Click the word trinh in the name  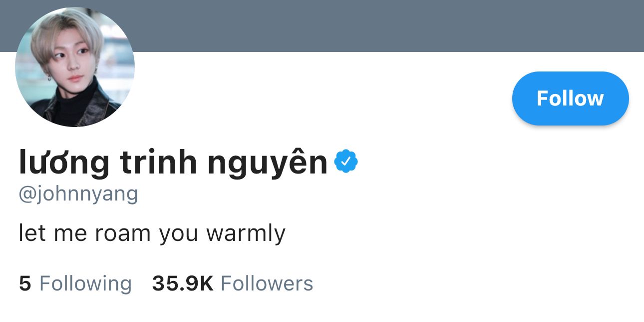coord(159,162)
